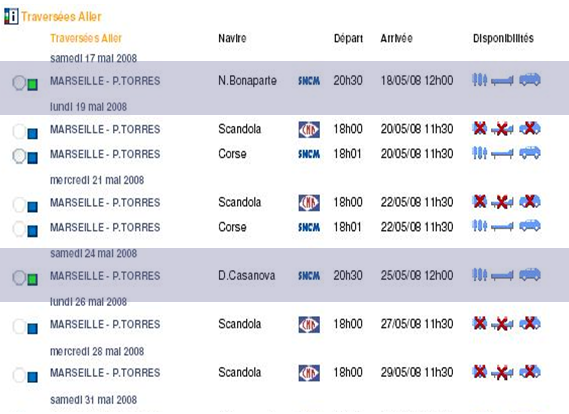Click crossed-out bed icon on Scandola 27/05/08 row
This screenshot has height=414, width=569.
pos(502,324)
